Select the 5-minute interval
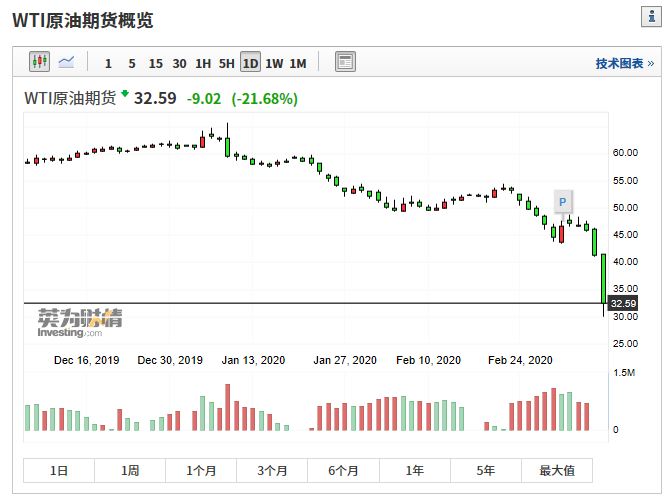Screen dimensions: 667x497 pos(132,63)
